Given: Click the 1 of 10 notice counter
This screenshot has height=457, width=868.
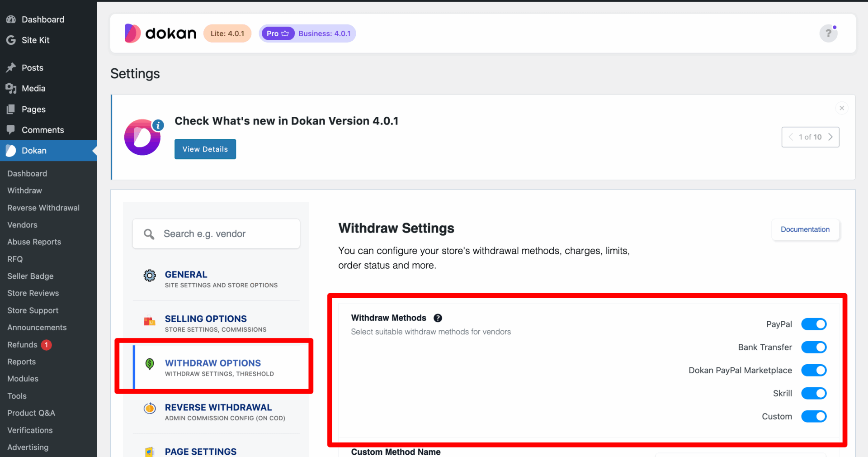Looking at the screenshot, I should (810, 137).
